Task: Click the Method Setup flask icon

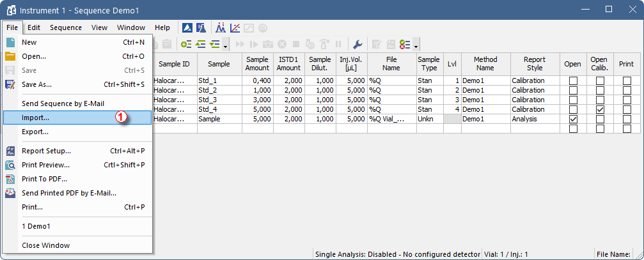Action: [x=200, y=27]
